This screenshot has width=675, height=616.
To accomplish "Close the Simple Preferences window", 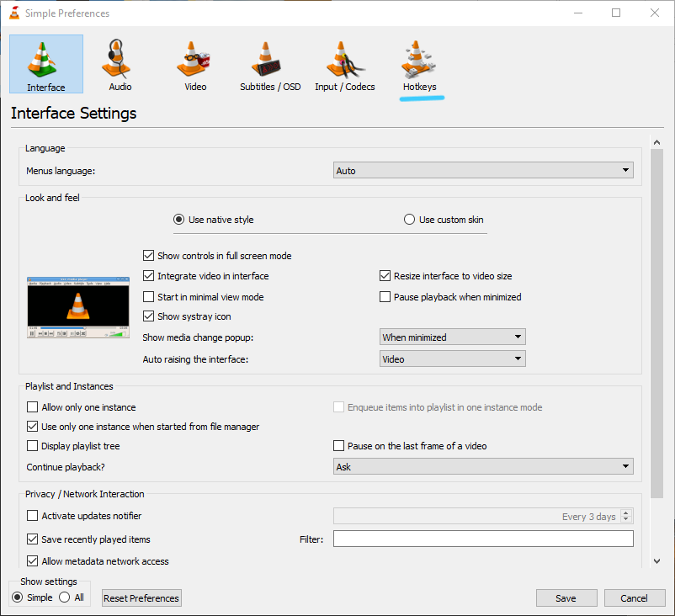I will pyautogui.click(x=654, y=13).
